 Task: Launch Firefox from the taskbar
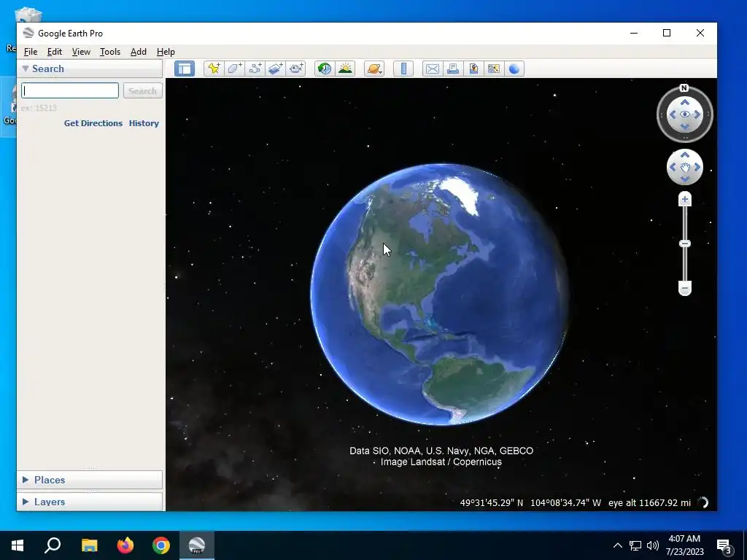click(125, 545)
